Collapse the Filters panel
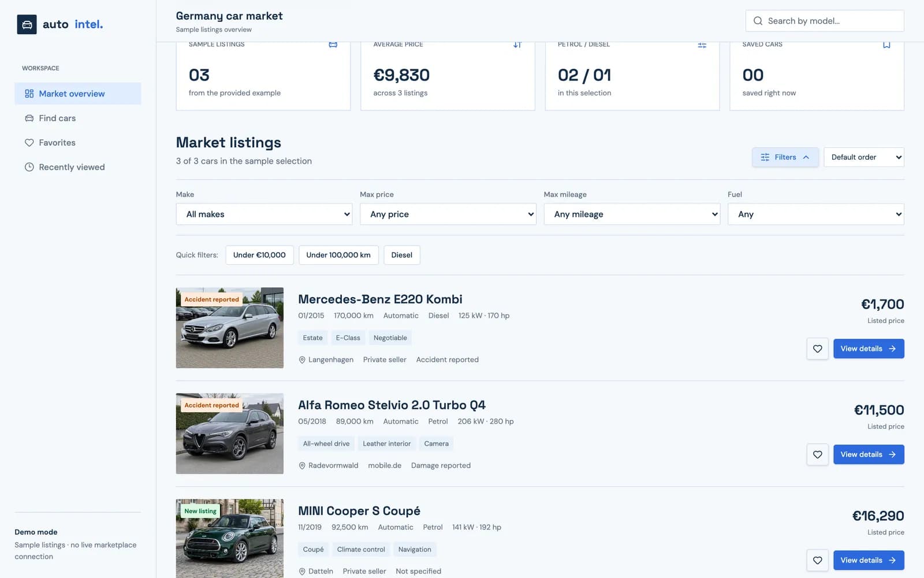 tap(785, 157)
